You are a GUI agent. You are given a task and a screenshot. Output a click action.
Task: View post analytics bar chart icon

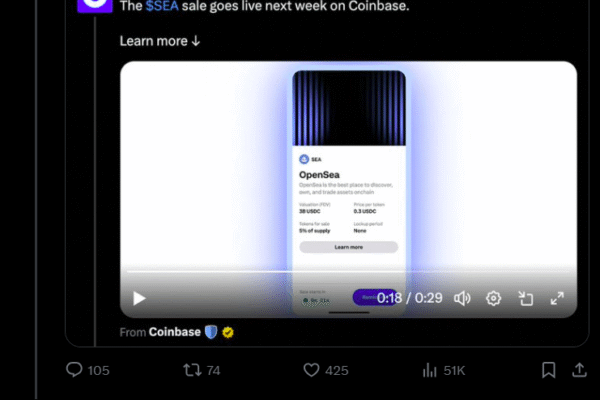click(430, 370)
